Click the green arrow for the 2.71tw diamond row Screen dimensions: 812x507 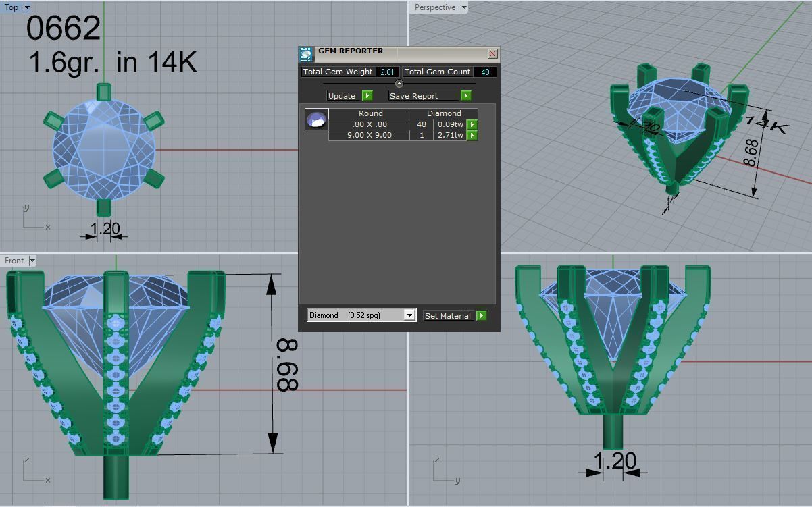(471, 134)
